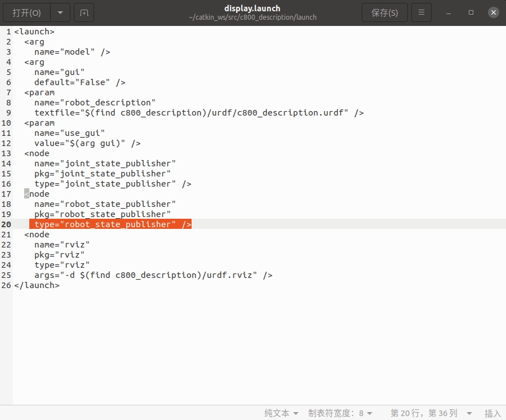
Task: Click the display.launch title in the header bar
Action: click(252, 8)
